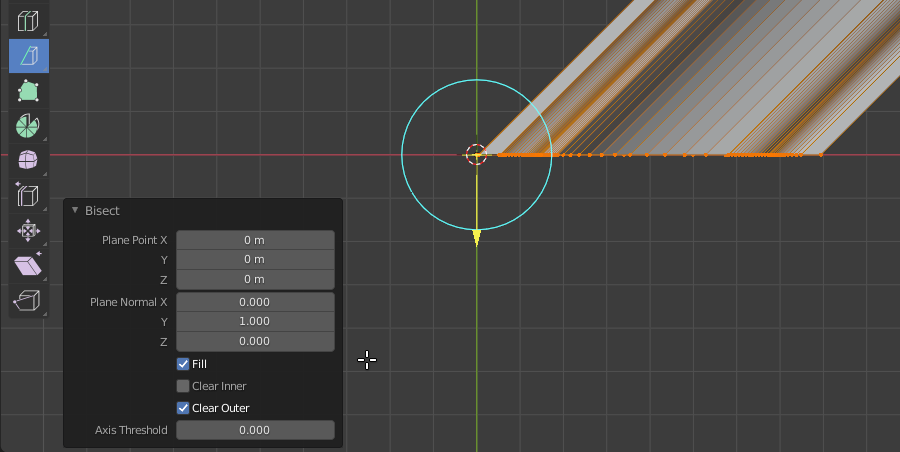The height and width of the screenshot is (452, 900).
Task: Click the Plane Point Y field
Action: [x=254, y=260]
